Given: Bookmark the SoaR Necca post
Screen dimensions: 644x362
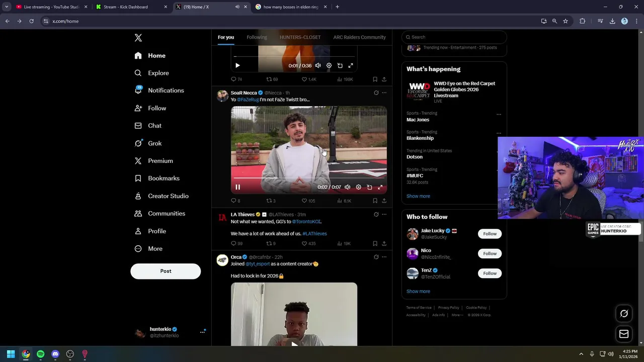Looking at the screenshot, I should [x=375, y=201].
